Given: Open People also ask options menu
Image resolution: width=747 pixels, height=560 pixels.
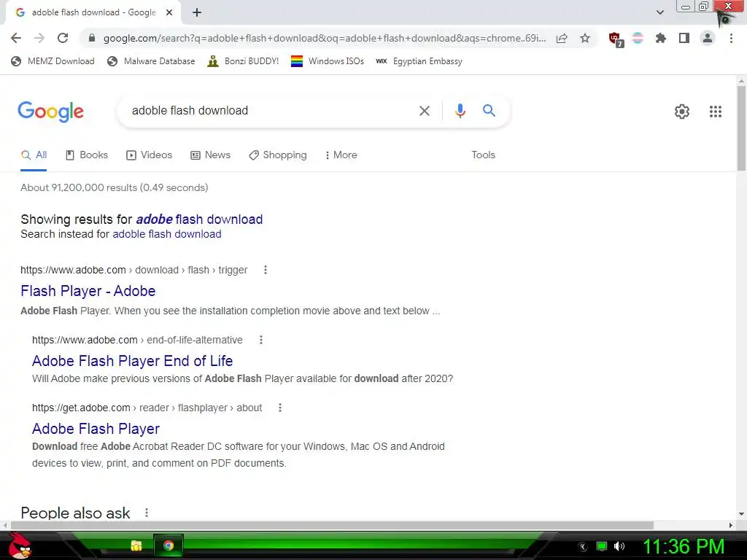Looking at the screenshot, I should (x=146, y=513).
